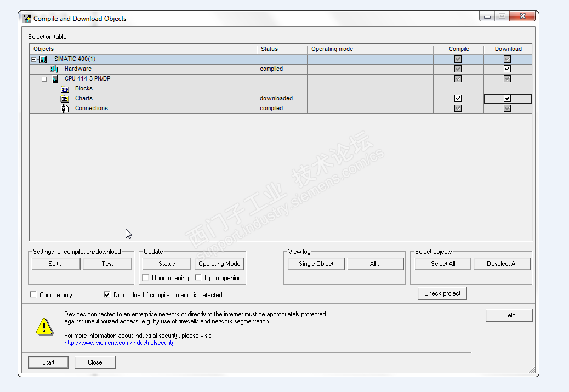Click the 'compiled' status of Connections
This screenshot has height=392, width=569.
click(x=271, y=108)
